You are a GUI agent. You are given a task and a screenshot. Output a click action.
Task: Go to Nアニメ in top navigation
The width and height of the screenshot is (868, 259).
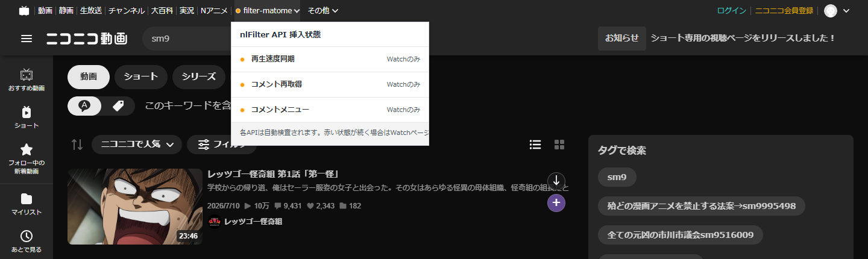(x=214, y=11)
